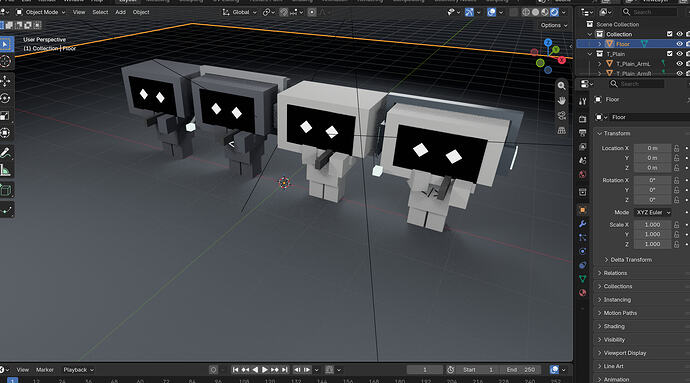The width and height of the screenshot is (690, 383).
Task: Open the Material properties tab icon
Action: (583, 292)
